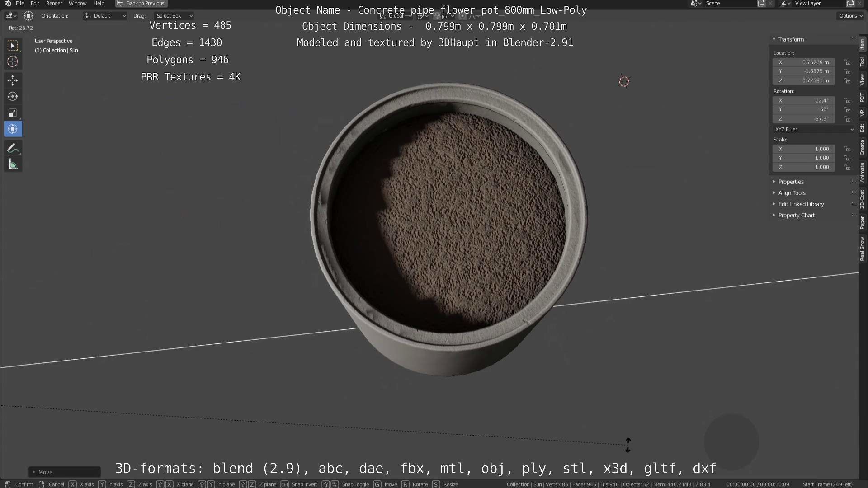Open the Drag Select Box dropdown
This screenshot has width=868, height=488.
click(x=174, y=16)
